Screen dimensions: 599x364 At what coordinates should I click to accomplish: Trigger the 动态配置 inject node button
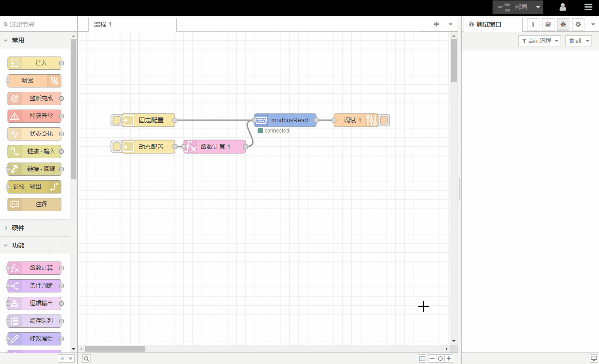point(116,147)
